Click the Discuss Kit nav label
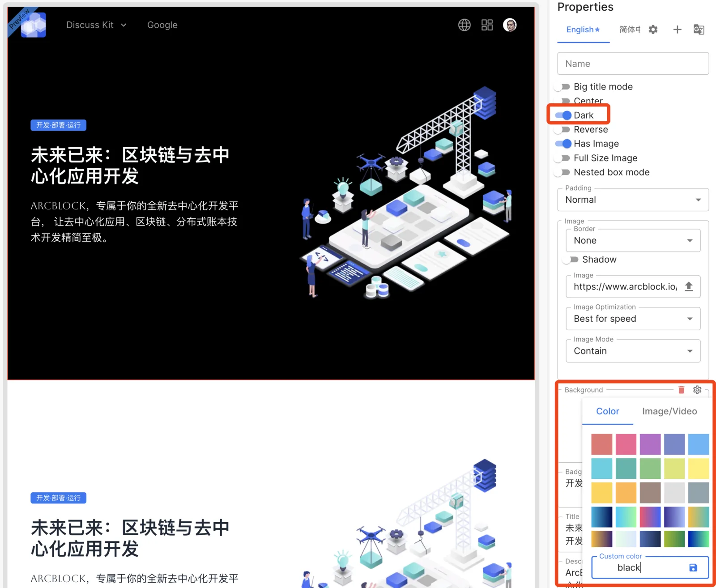The image size is (716, 588). point(90,25)
